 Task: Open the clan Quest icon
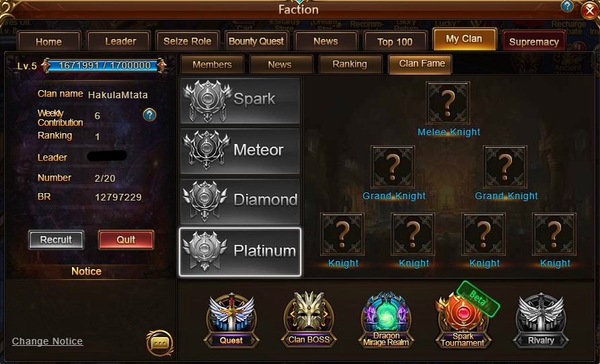coord(231,320)
